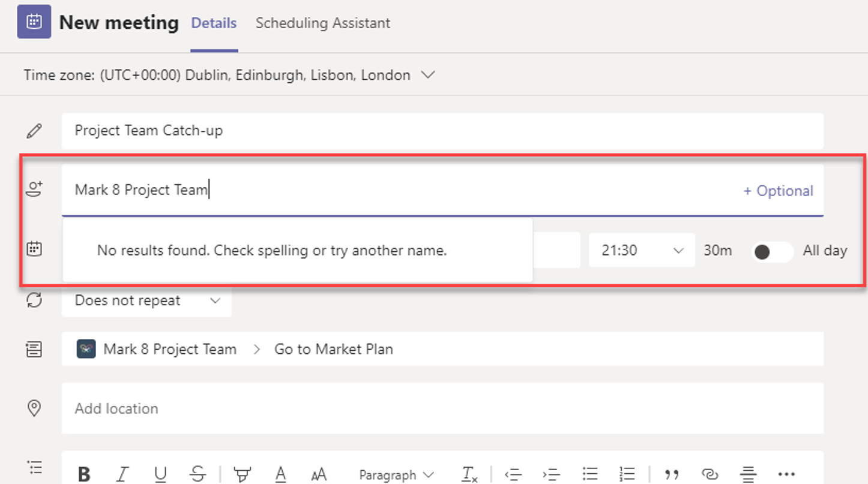Open the 21:30 end time dropdown

coord(642,250)
